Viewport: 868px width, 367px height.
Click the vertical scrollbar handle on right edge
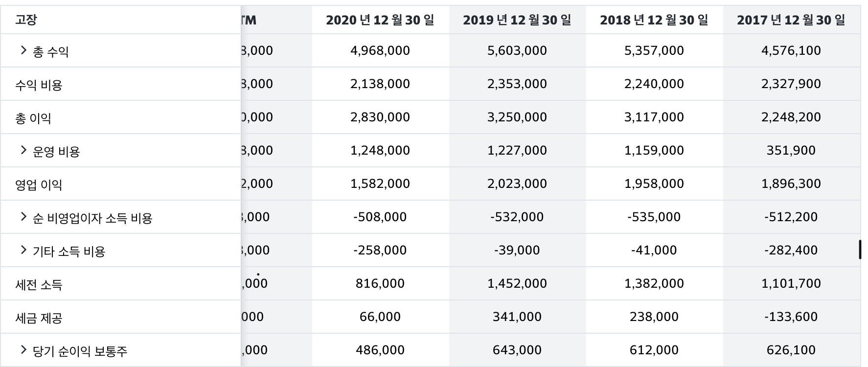[860, 250]
